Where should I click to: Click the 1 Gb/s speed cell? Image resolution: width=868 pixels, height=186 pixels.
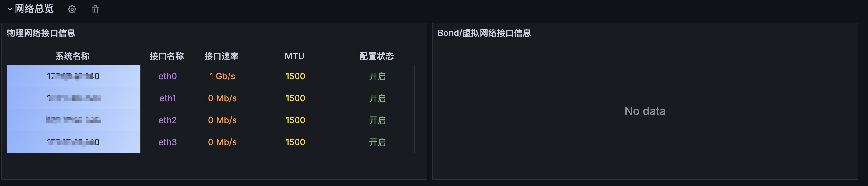pos(222,76)
